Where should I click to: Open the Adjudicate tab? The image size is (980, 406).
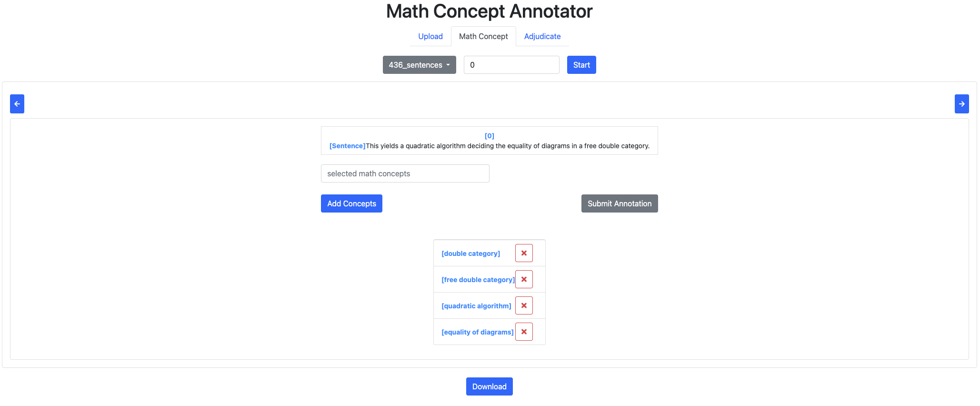point(542,36)
